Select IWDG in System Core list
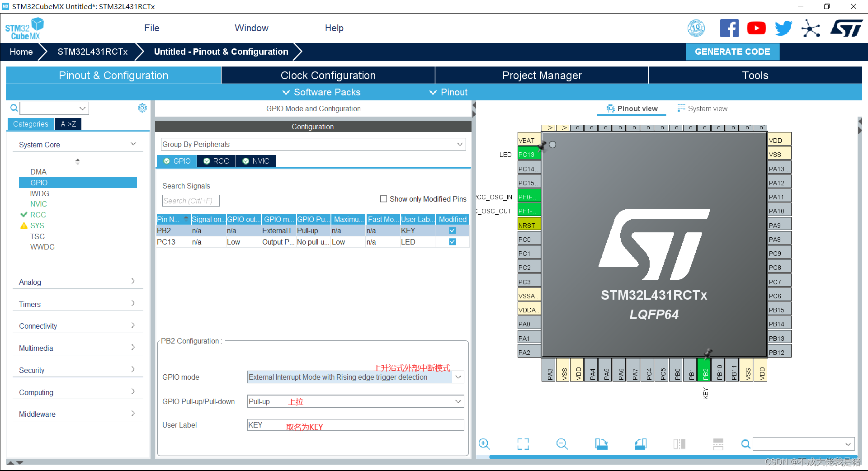The image size is (868, 471). (40, 193)
